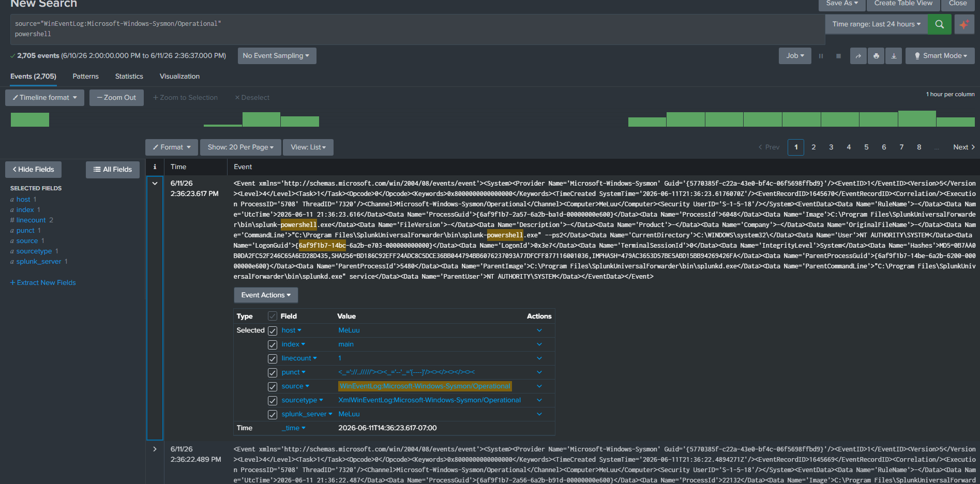Run search with green magnifier button
Viewport: 980px width, 484px height.
coord(939,24)
